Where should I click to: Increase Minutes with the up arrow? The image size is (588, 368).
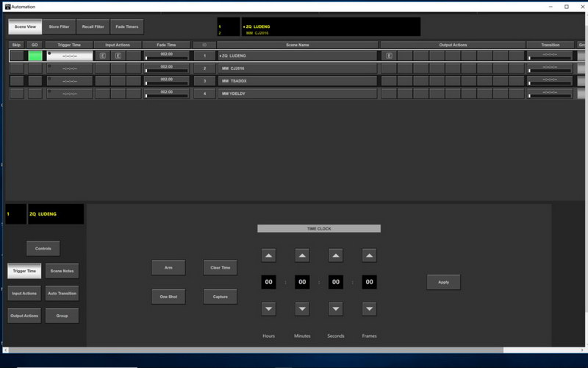pyautogui.click(x=302, y=255)
